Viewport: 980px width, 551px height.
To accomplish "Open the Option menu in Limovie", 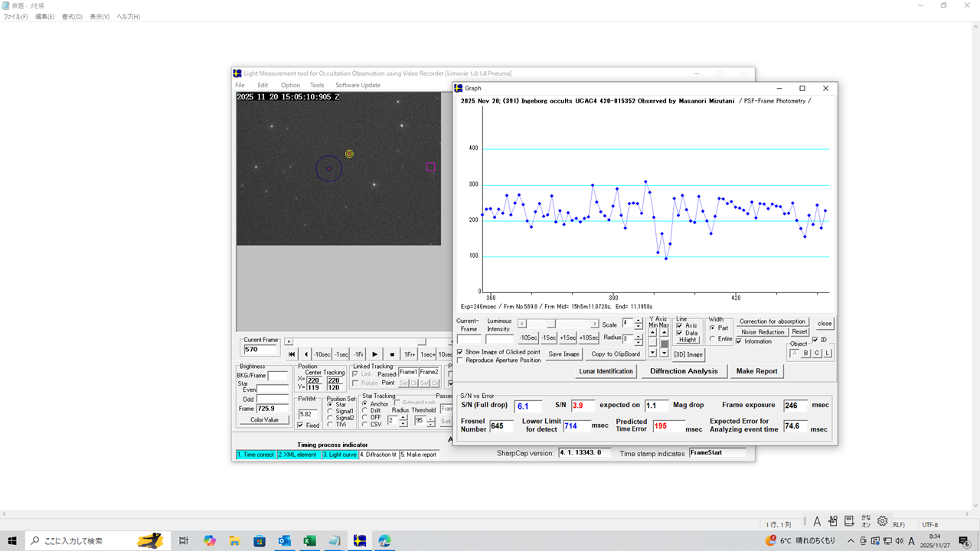I will [x=290, y=85].
